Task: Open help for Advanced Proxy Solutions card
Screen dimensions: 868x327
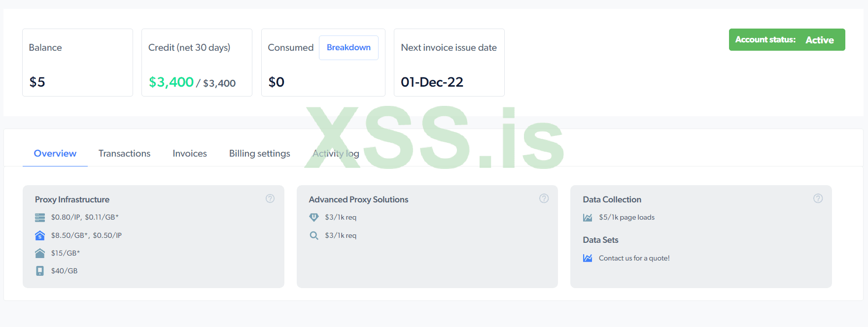Action: (x=544, y=198)
